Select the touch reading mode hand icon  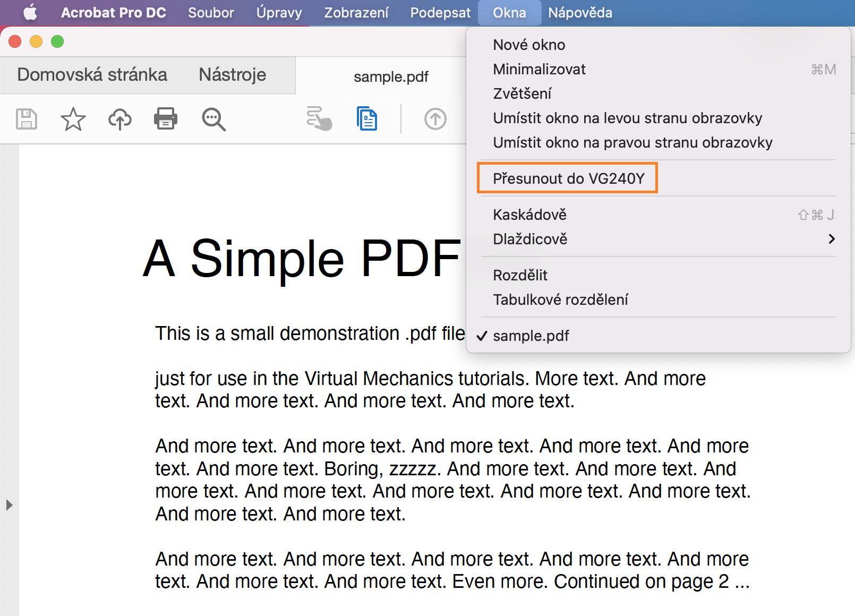pos(319,118)
